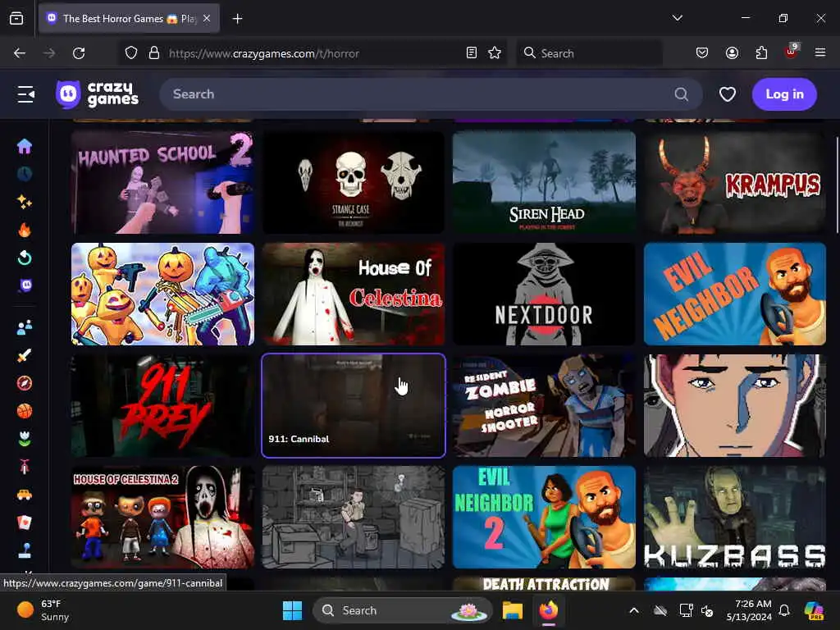
Task: Open the crying man face game thumbnail
Action: pos(735,405)
